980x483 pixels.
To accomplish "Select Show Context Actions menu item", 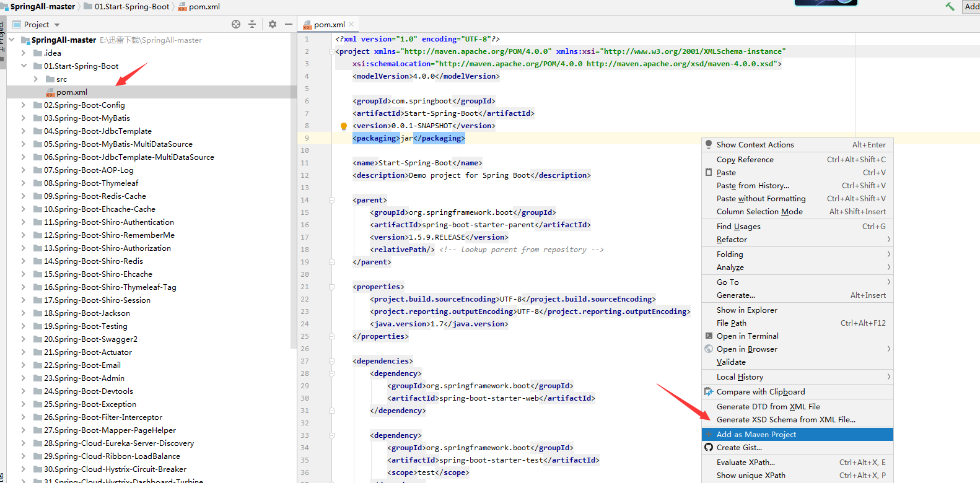I will [797, 144].
